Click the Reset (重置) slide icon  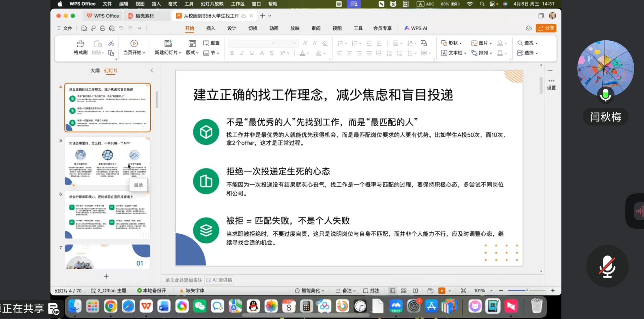point(211,43)
